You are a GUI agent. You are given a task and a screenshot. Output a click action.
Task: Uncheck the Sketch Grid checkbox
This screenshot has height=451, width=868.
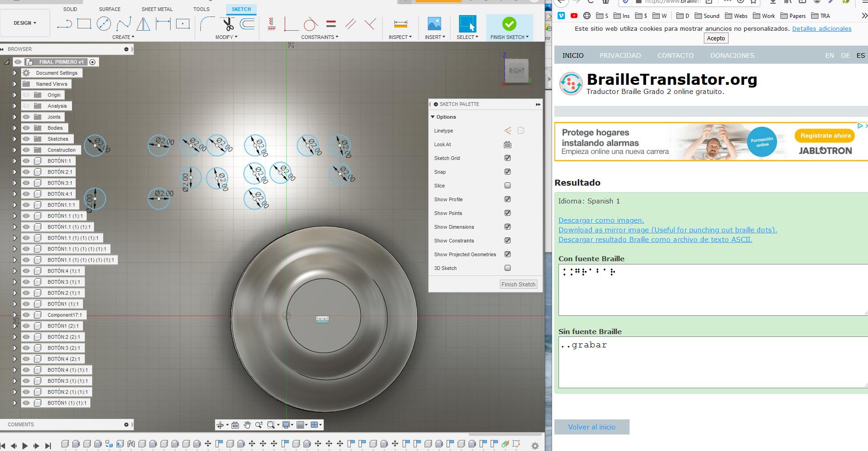508,158
